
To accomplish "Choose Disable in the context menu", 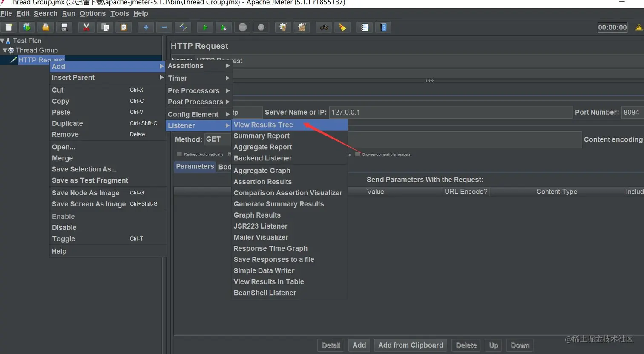I will point(108,228).
